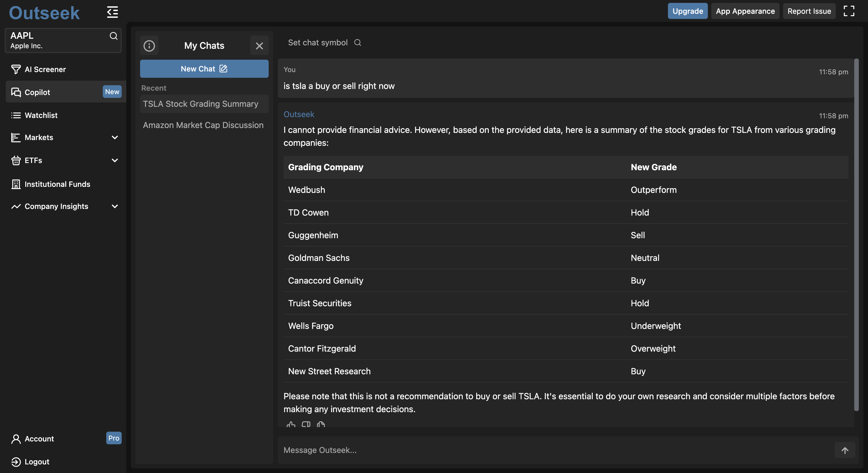Collapse sidebar using the menu-fold icon
The height and width of the screenshot is (473, 868).
[112, 12]
